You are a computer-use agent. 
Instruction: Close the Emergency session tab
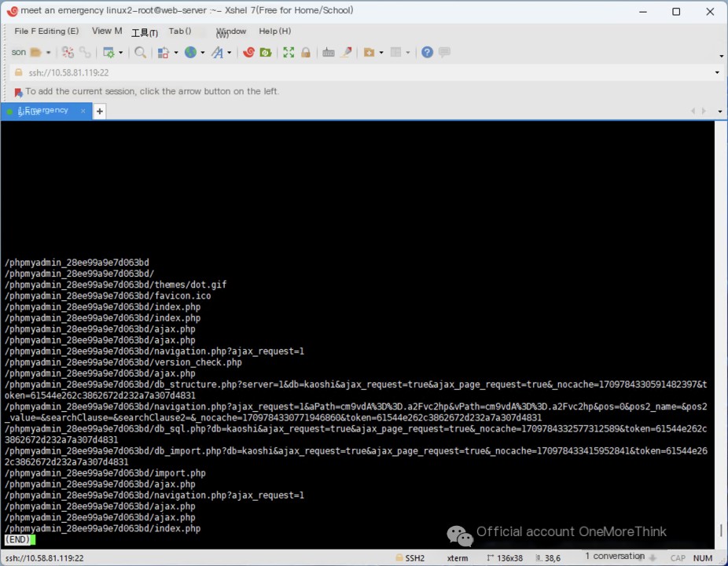tap(83, 111)
